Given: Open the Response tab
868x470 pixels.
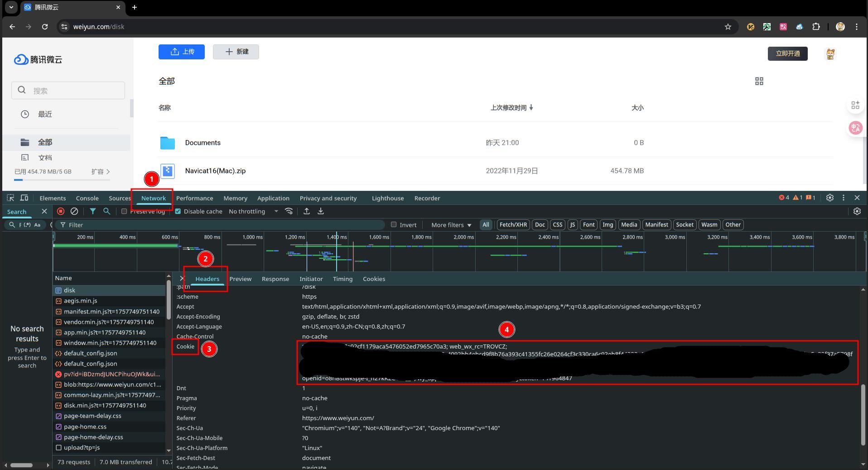Looking at the screenshot, I should pyautogui.click(x=275, y=279).
